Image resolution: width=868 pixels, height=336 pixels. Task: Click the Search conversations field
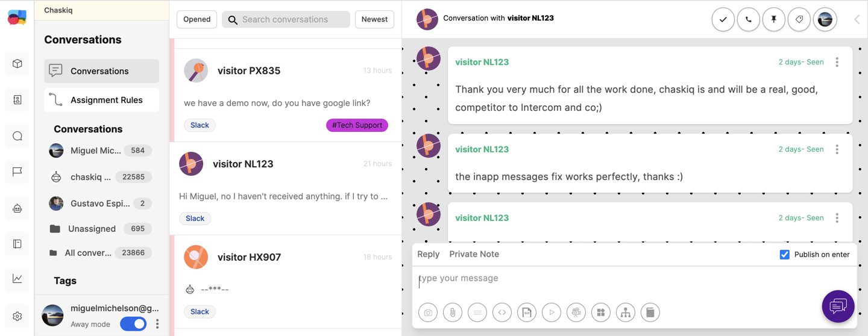tap(286, 19)
